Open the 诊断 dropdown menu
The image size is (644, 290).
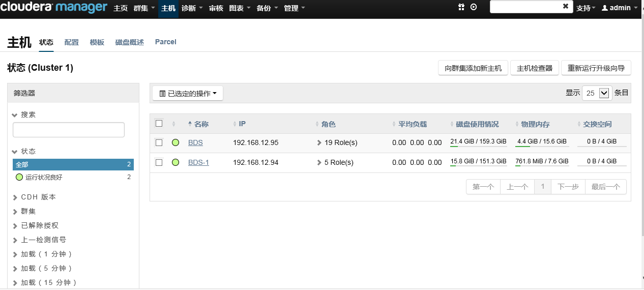pos(192,8)
